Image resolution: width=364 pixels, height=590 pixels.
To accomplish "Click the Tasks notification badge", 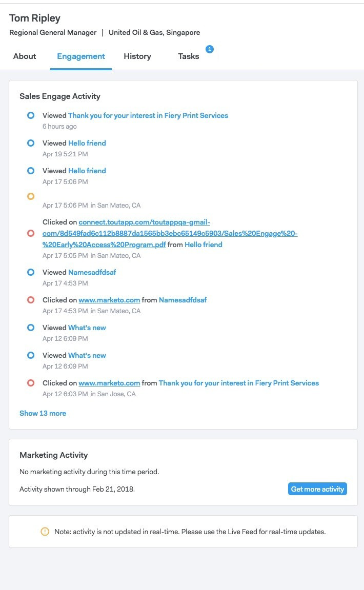I will 209,49.
